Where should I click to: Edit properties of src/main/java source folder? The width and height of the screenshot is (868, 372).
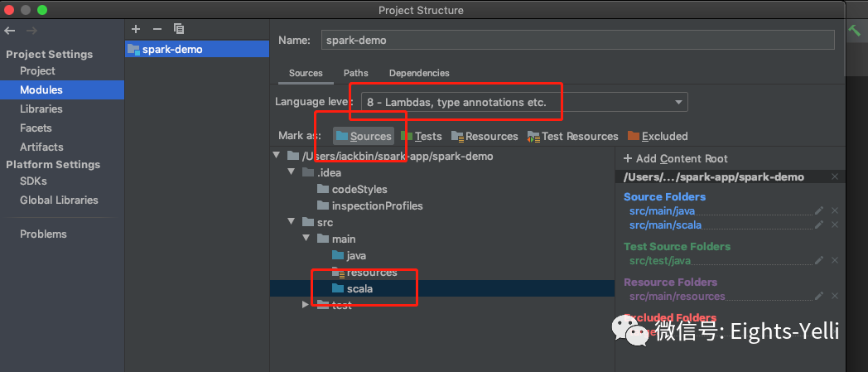819,211
